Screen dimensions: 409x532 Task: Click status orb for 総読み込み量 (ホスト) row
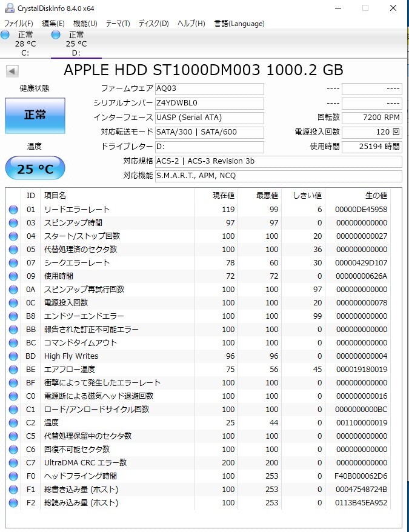point(13,503)
